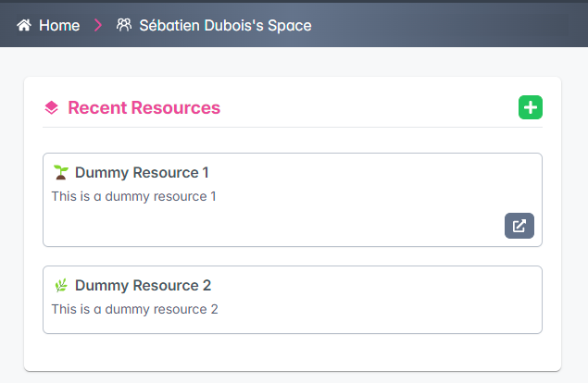588x383 pixels.
Task: Click the layers icon beside Recent Resources
Action: [x=52, y=108]
